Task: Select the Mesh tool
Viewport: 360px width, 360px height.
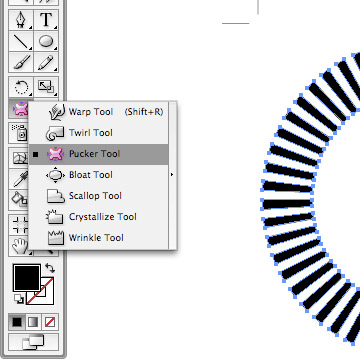Action: (19, 158)
